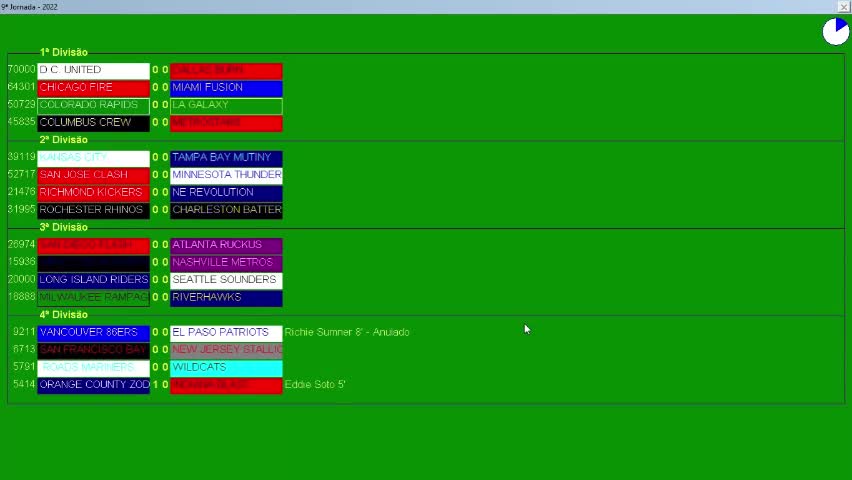Click the 2ª Divisão group heading
852x480 pixels.
click(64, 140)
